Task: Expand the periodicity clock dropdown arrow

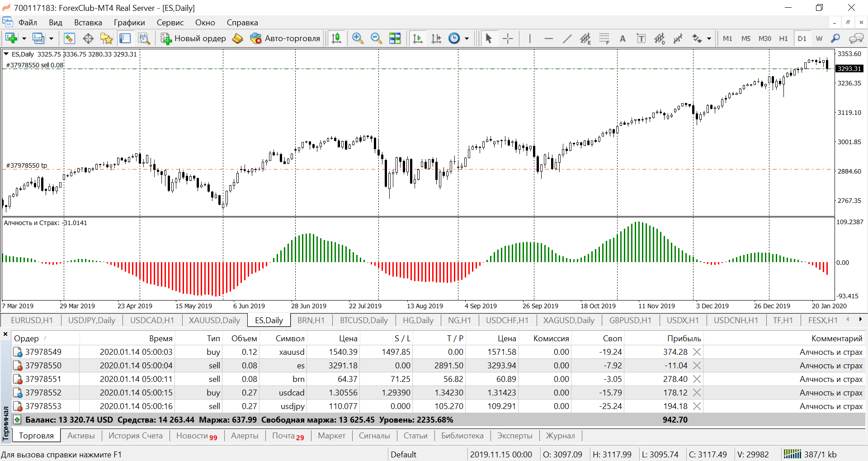Action: coord(467,38)
